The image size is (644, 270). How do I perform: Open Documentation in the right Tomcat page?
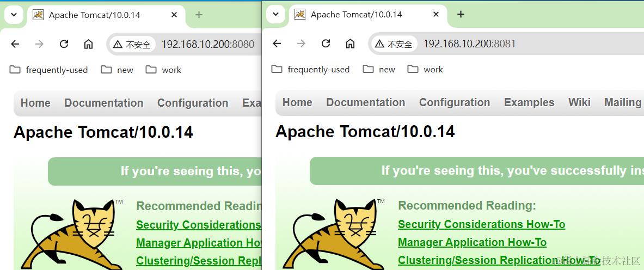pos(365,103)
